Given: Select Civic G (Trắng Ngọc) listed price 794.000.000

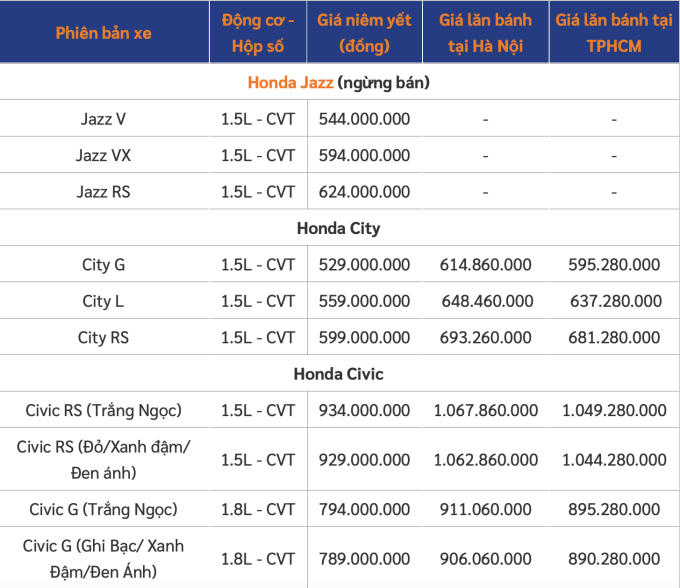Looking at the screenshot, I should [x=364, y=509].
